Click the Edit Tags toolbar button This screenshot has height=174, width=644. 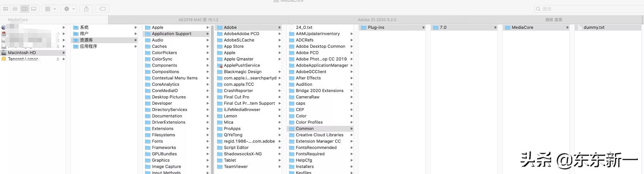[102, 8]
